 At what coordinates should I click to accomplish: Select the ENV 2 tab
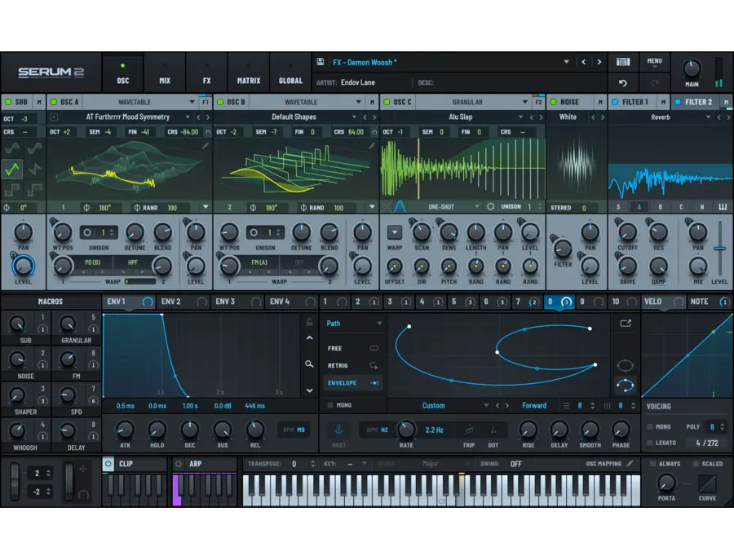[x=183, y=302]
